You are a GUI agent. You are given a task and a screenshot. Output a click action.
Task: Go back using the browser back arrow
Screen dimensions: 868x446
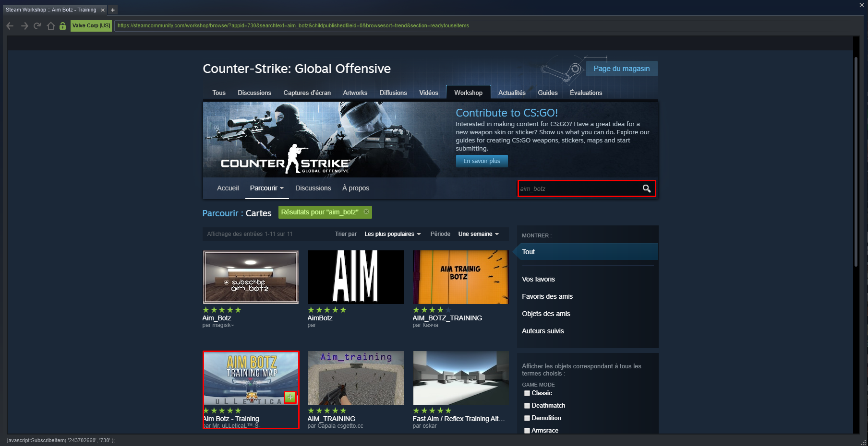click(10, 26)
